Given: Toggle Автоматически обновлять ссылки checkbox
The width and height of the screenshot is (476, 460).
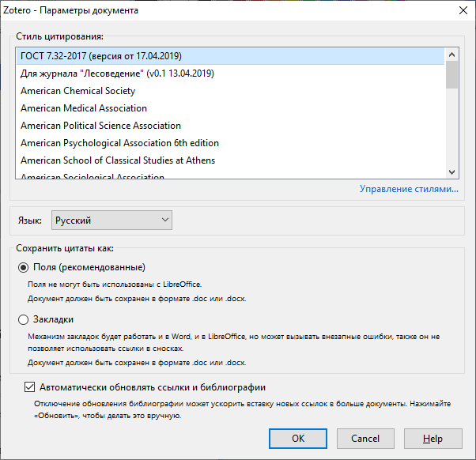Looking at the screenshot, I should tap(29, 387).
